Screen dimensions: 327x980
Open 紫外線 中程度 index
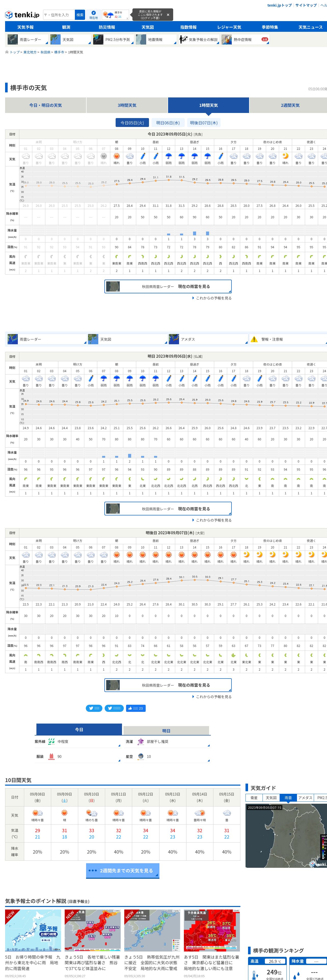(78, 741)
